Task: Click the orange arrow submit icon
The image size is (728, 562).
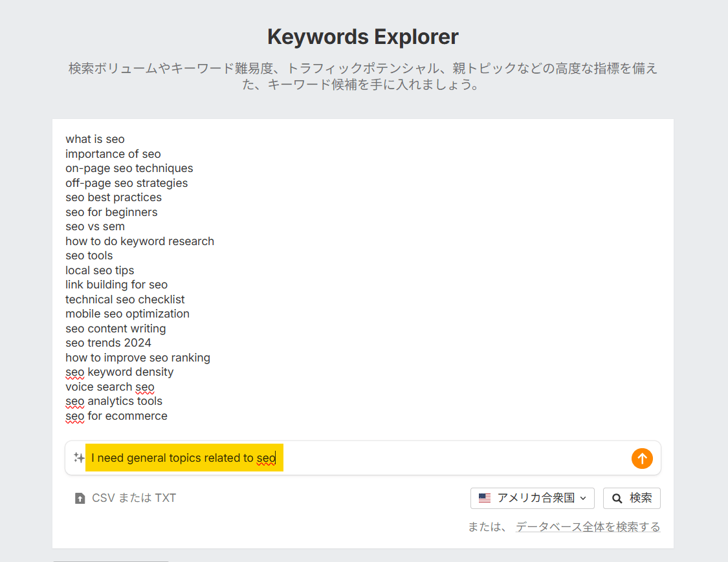Action: 642,459
